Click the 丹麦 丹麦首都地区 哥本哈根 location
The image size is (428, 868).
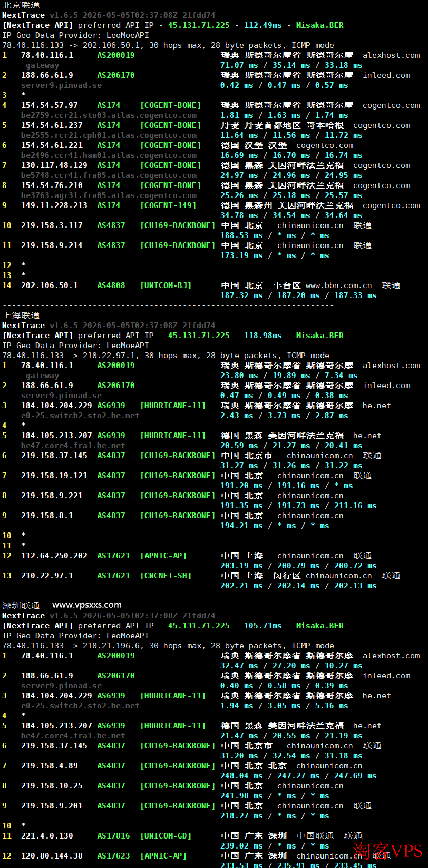pyautogui.click(x=282, y=125)
